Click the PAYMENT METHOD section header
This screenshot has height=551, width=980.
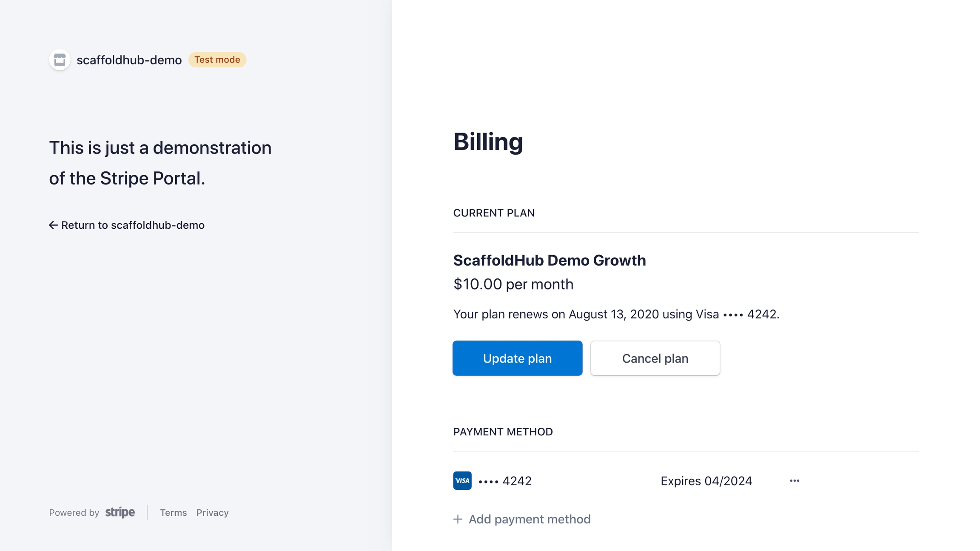click(x=503, y=432)
